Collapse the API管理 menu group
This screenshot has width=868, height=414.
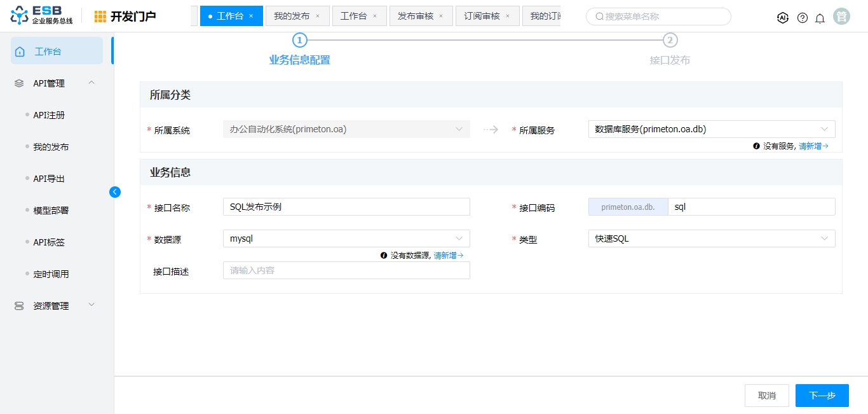(x=92, y=83)
